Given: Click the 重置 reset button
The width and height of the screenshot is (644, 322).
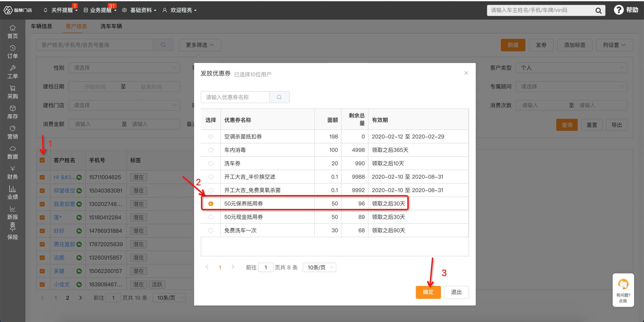Looking at the screenshot, I should click(592, 125).
